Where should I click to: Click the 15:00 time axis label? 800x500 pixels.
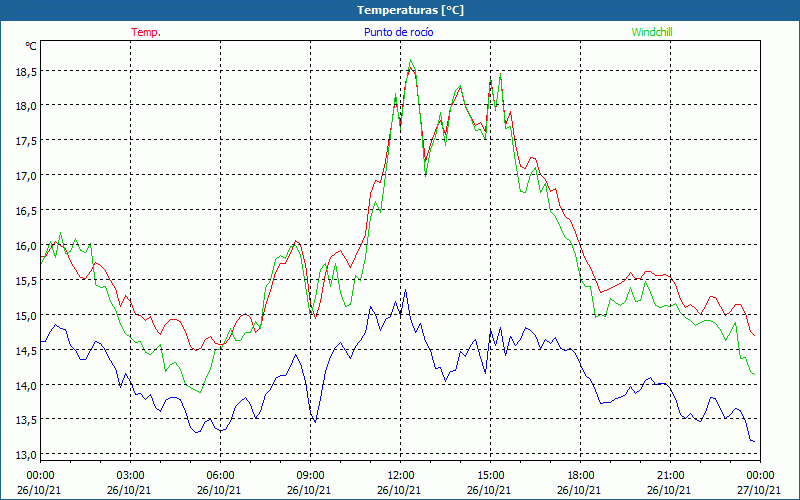490,476
